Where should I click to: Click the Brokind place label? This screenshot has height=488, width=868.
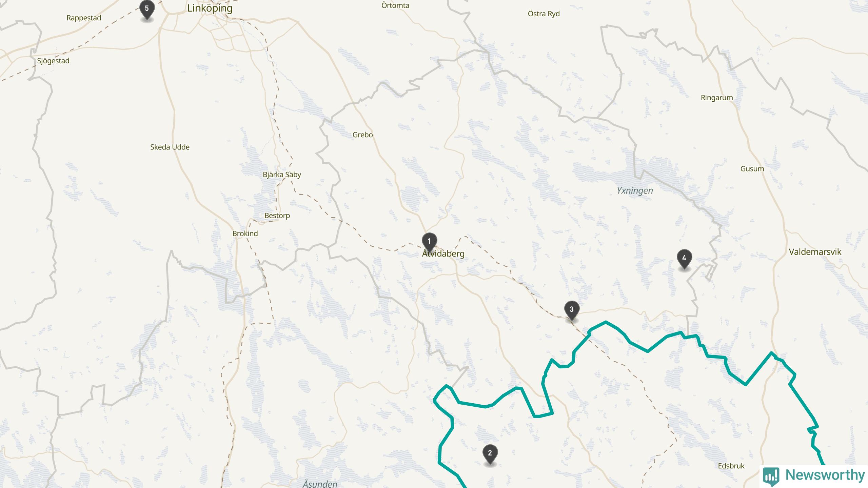point(245,233)
